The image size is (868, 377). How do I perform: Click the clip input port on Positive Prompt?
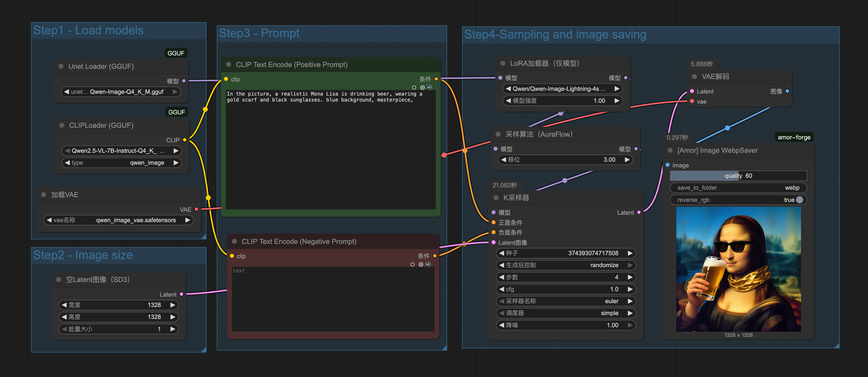[226, 79]
